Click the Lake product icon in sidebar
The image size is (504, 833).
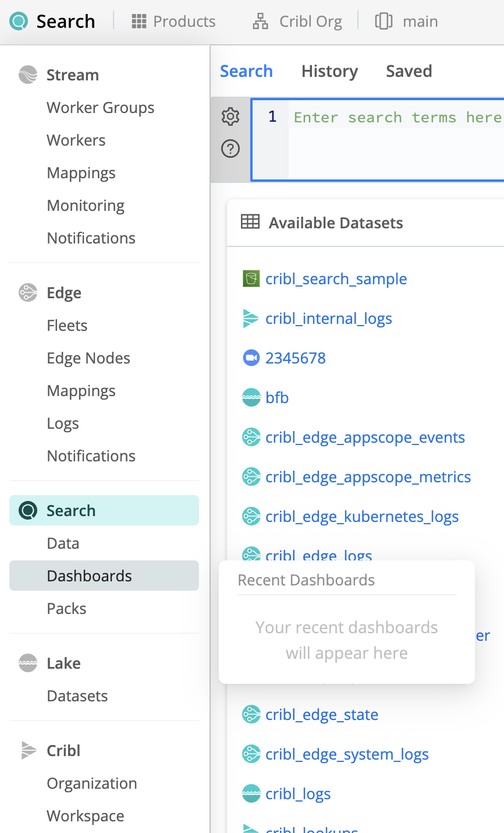(28, 663)
